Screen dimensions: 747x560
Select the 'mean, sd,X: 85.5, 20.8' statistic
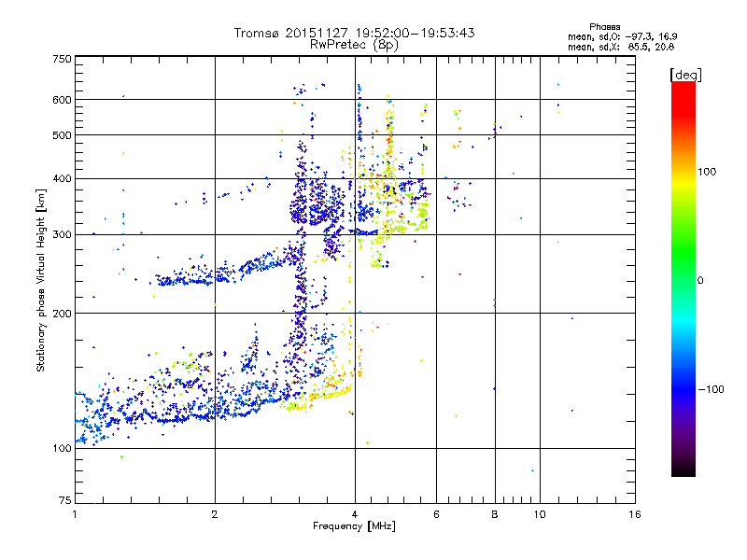pyautogui.click(x=621, y=47)
